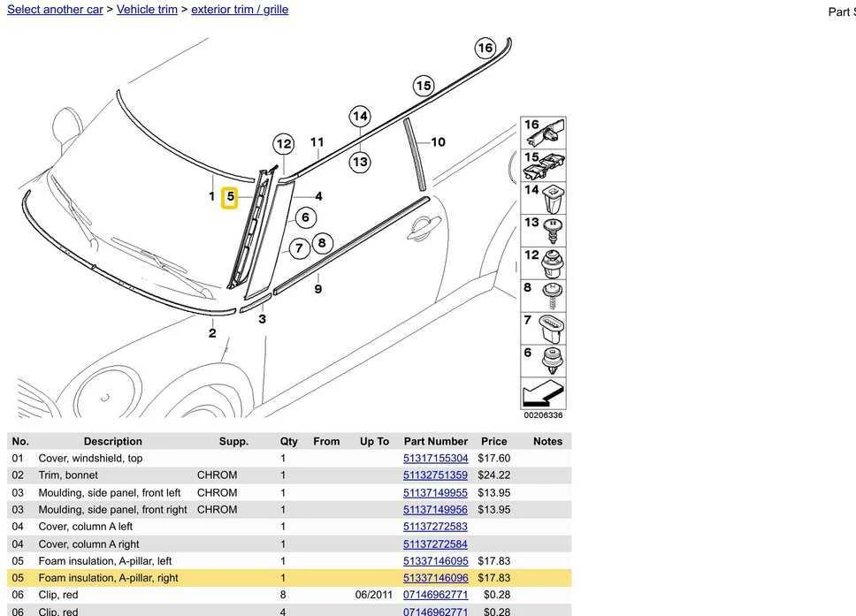Click screw 8 thumbnail in side legend

coord(543,296)
